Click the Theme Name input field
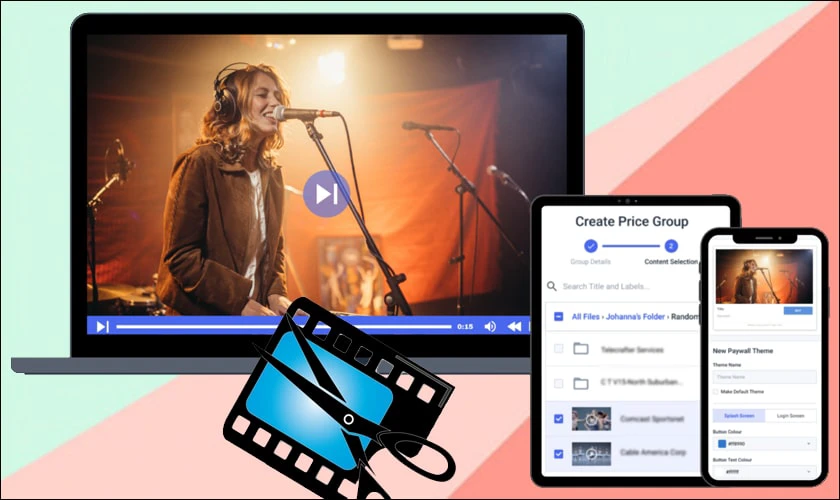The height and width of the screenshot is (500, 840). pos(764,377)
